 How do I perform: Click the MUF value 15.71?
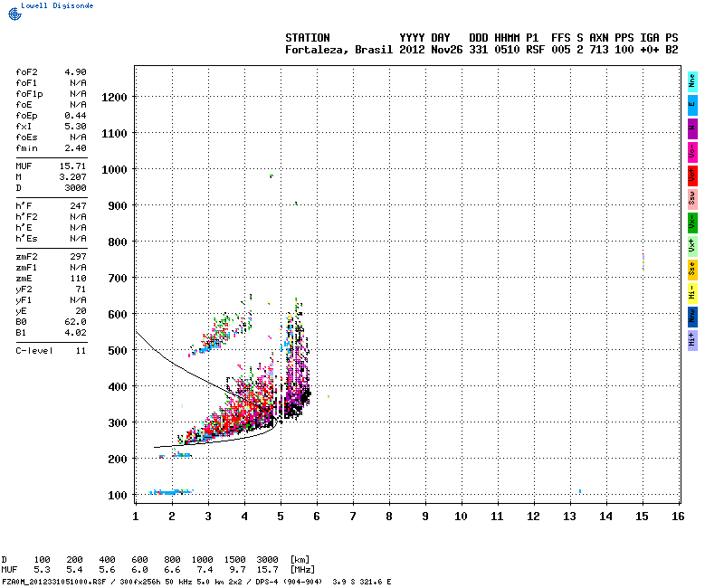[73, 166]
